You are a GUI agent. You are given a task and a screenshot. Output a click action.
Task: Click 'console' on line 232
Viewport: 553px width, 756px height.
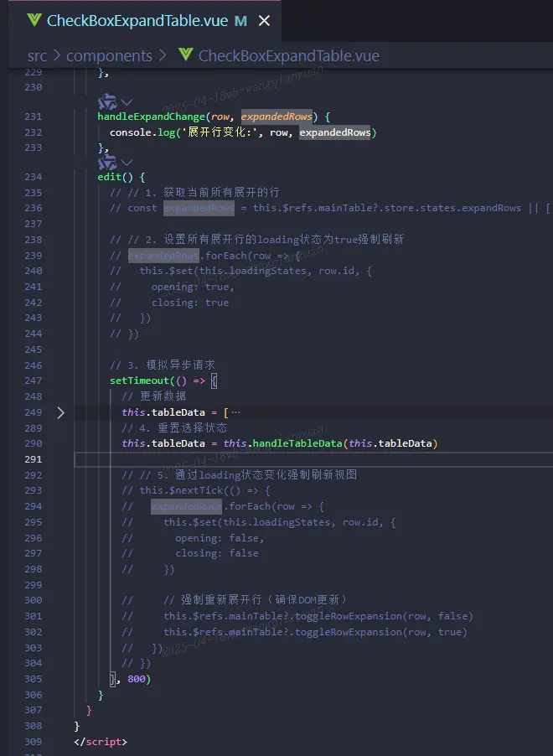(131, 132)
